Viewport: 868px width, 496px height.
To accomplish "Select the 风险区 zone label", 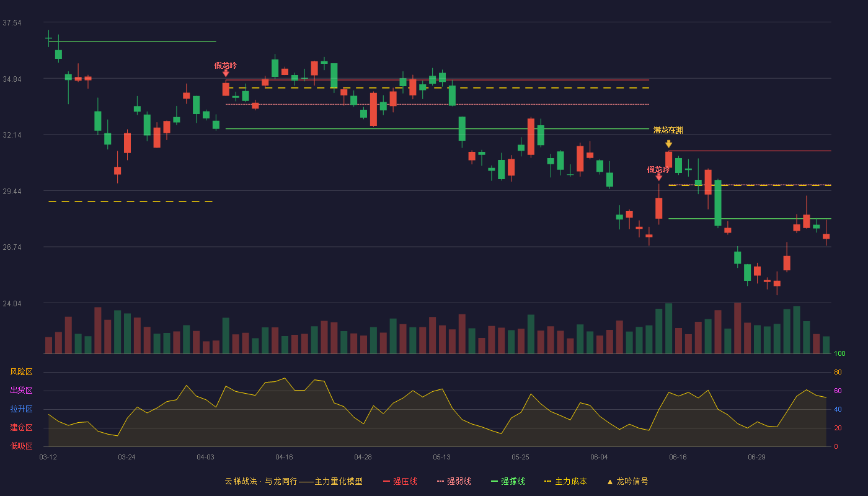I will pyautogui.click(x=21, y=372).
